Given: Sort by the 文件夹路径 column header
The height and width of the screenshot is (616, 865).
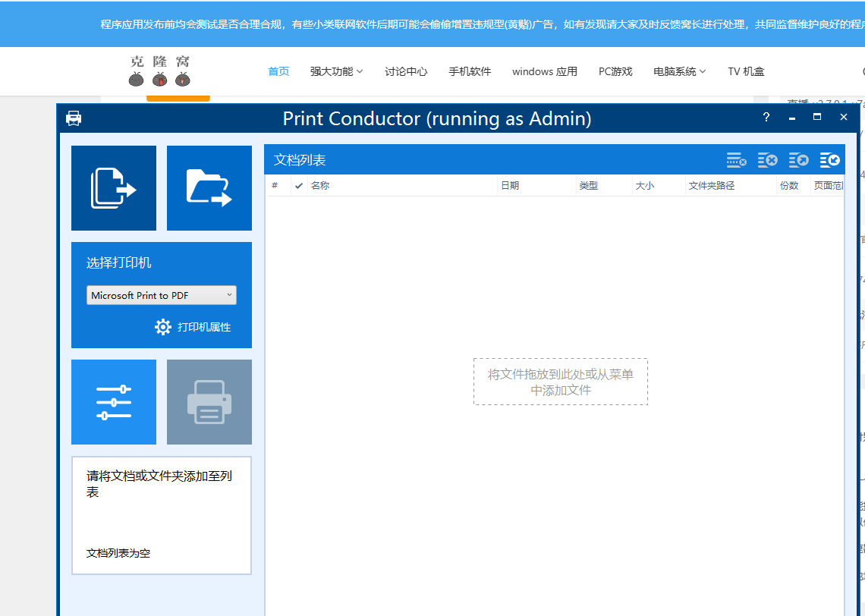Looking at the screenshot, I should 731,186.
